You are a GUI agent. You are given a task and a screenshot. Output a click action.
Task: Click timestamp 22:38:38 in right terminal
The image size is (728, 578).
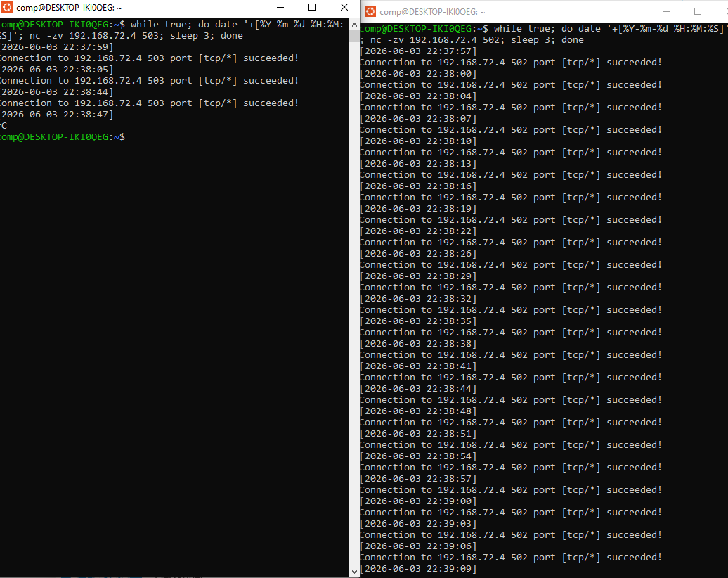[419, 344]
